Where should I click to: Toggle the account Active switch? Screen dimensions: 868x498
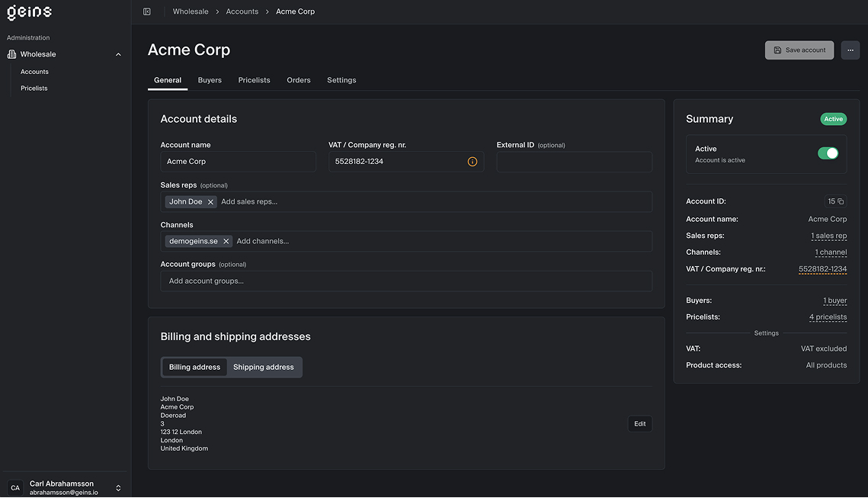tap(828, 153)
